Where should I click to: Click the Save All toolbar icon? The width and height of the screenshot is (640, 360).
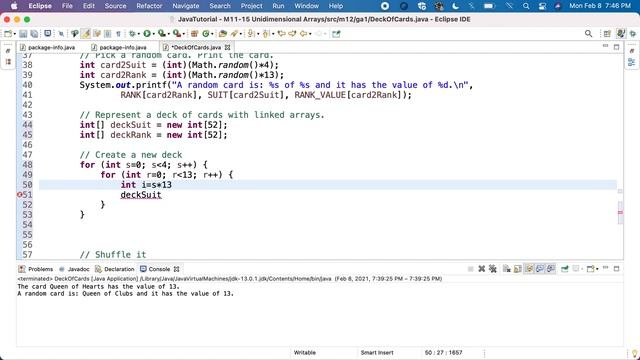pos(34,34)
